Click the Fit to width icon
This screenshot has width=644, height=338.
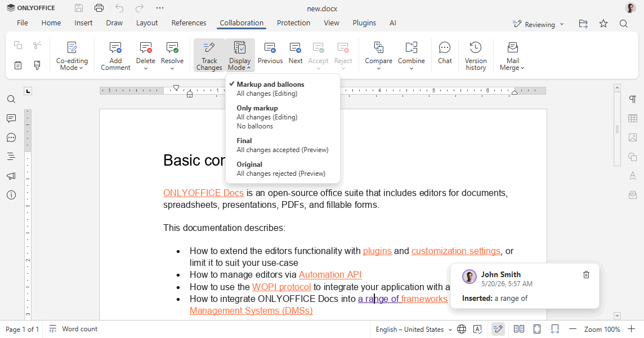tap(555, 329)
